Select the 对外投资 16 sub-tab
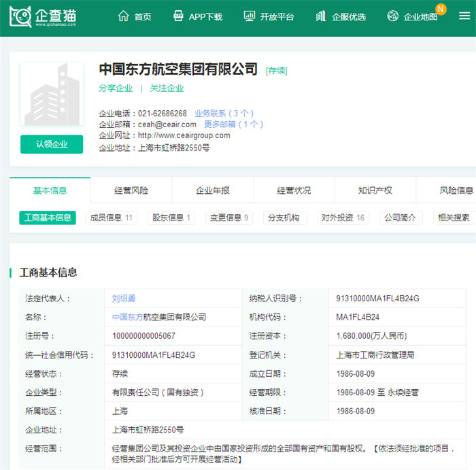The image size is (476, 470). coord(343,218)
